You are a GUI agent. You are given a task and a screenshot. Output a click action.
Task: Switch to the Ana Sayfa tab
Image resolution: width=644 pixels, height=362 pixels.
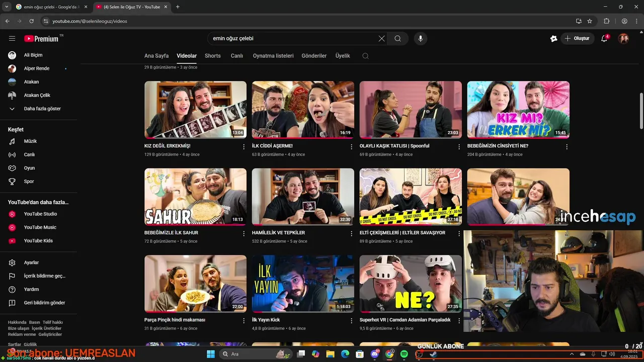(156, 56)
